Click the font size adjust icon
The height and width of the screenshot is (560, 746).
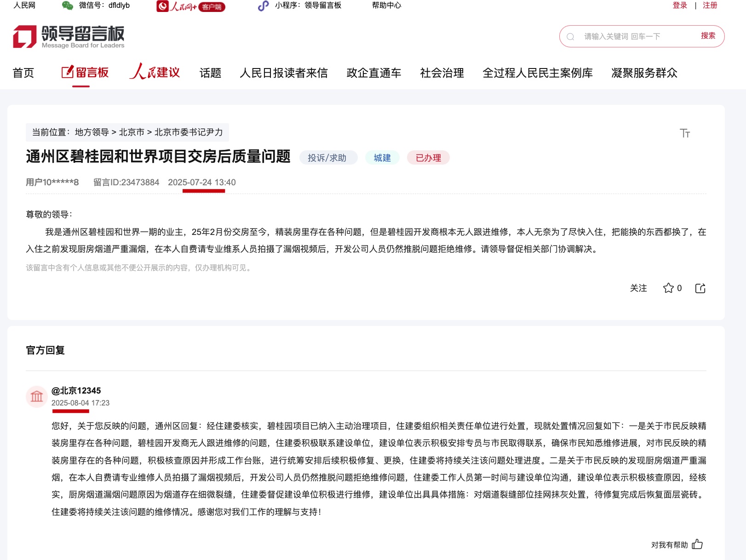tap(685, 133)
